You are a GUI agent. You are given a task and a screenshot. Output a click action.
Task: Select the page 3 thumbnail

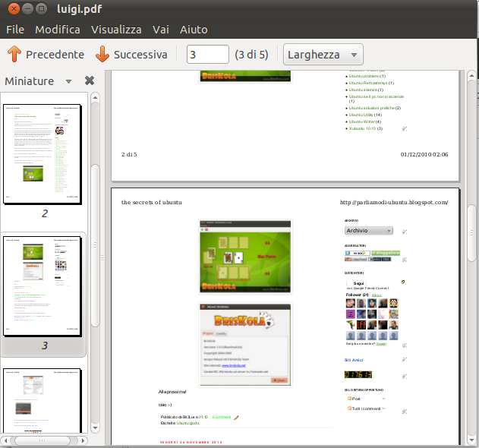click(43, 286)
